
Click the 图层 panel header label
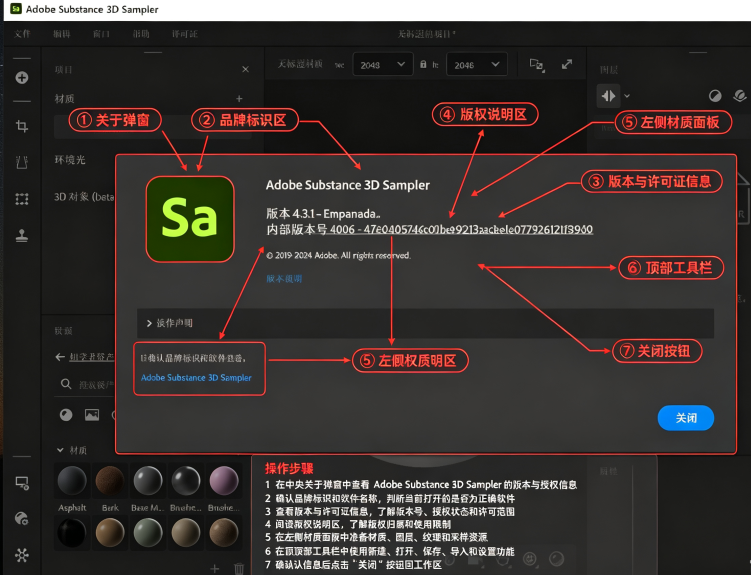(609, 70)
